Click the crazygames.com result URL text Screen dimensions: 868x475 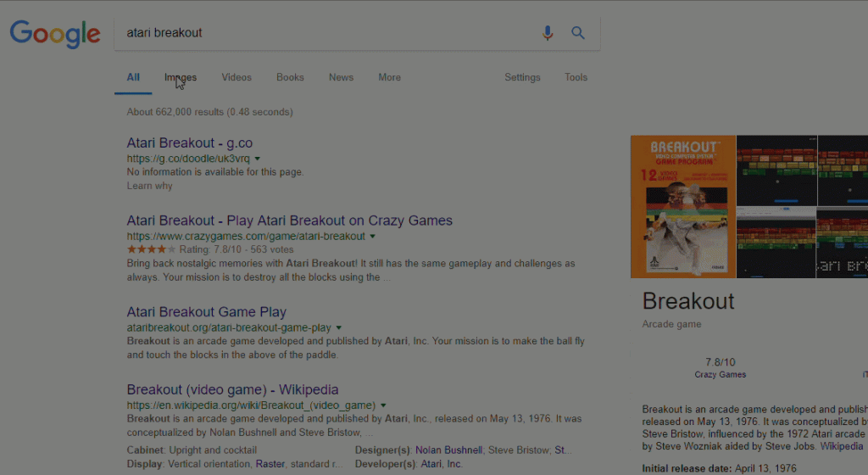pos(246,237)
